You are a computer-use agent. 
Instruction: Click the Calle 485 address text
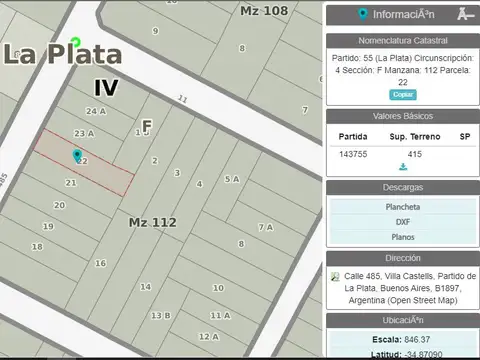(x=410, y=288)
